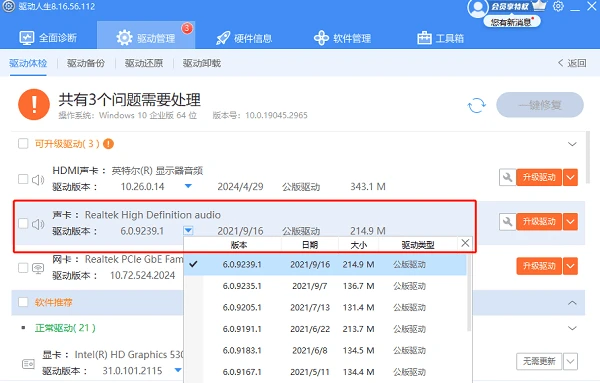Switch to 驱动卸载 sub-tab

202,63
